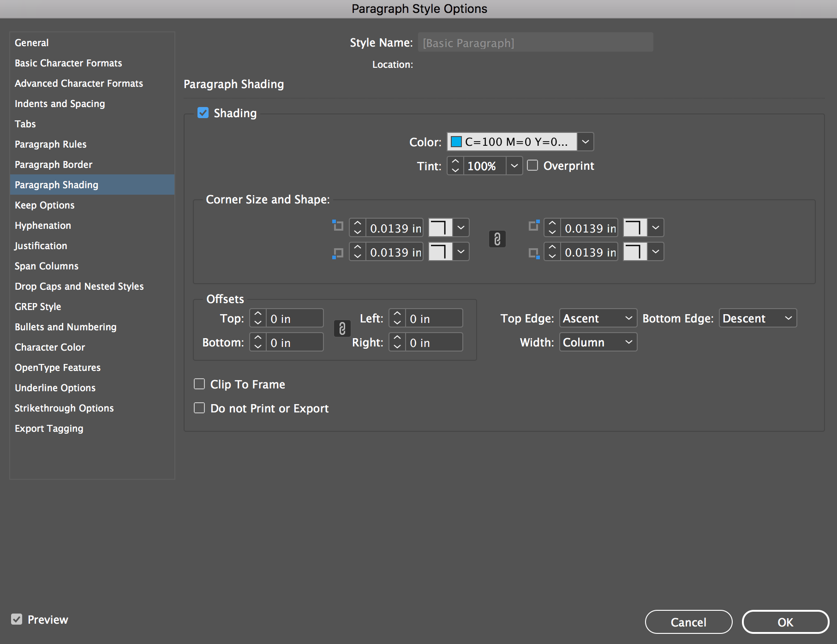
Task: Enable the Overprint checkbox
Action: [x=532, y=166]
